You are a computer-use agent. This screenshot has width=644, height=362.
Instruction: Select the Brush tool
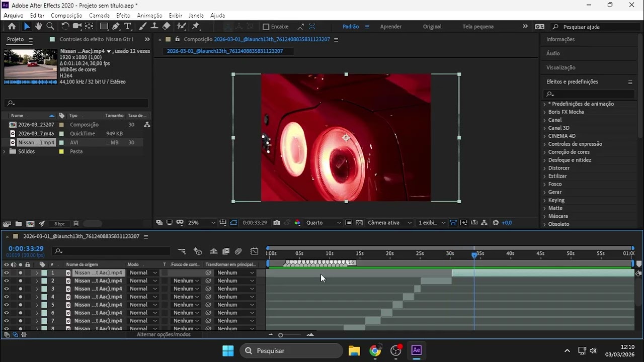click(x=142, y=26)
